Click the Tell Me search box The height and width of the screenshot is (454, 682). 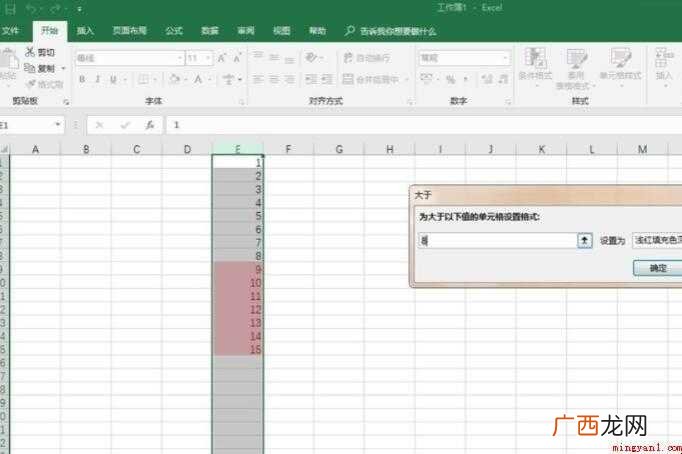(390, 31)
